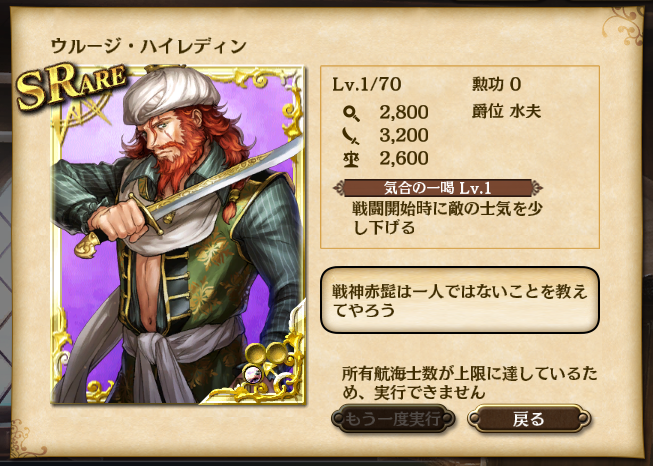Click the saber combat stat icon
Viewport: 653px width, 466px height.
[x=351, y=136]
